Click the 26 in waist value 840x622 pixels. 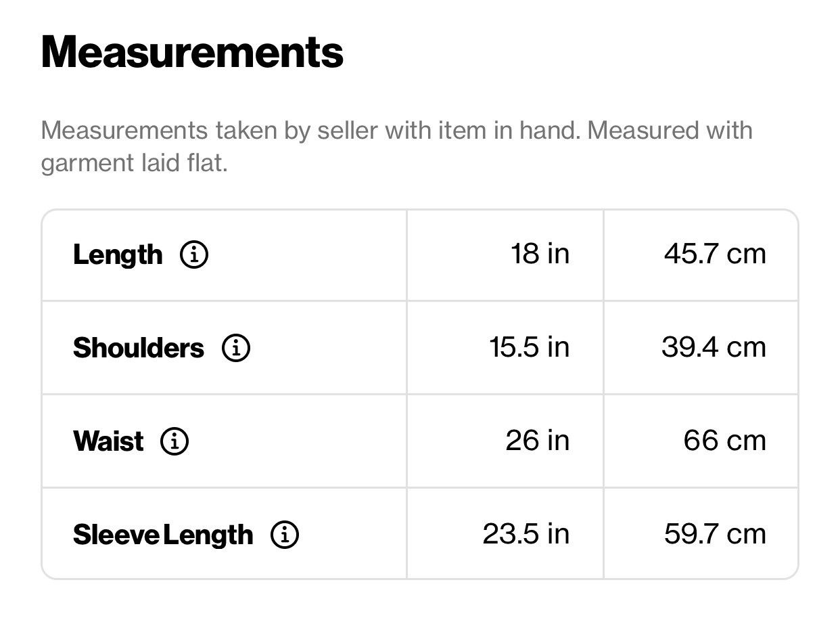pos(538,441)
